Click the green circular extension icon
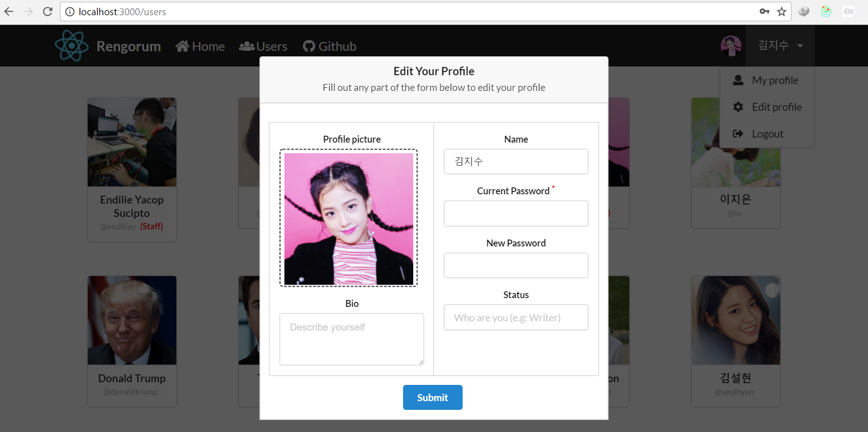 [x=826, y=12]
